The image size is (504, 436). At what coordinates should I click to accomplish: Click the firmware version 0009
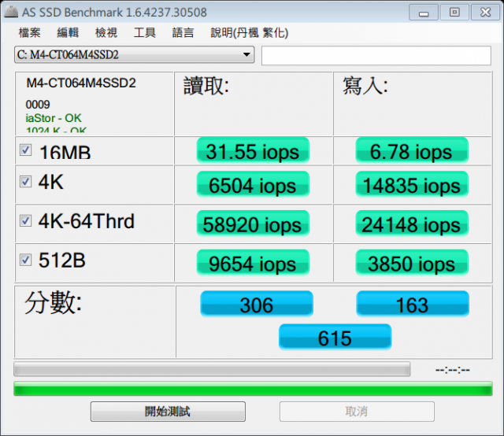[x=38, y=105]
